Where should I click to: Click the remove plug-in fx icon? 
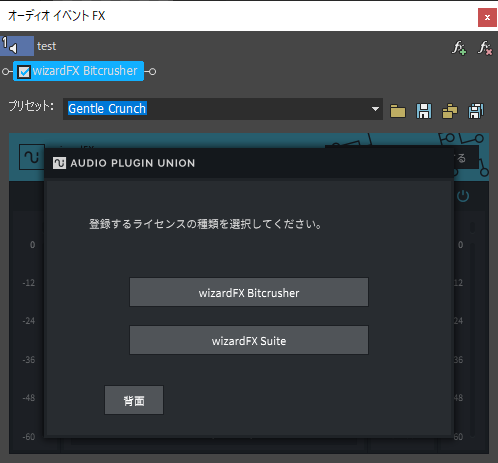click(x=485, y=48)
